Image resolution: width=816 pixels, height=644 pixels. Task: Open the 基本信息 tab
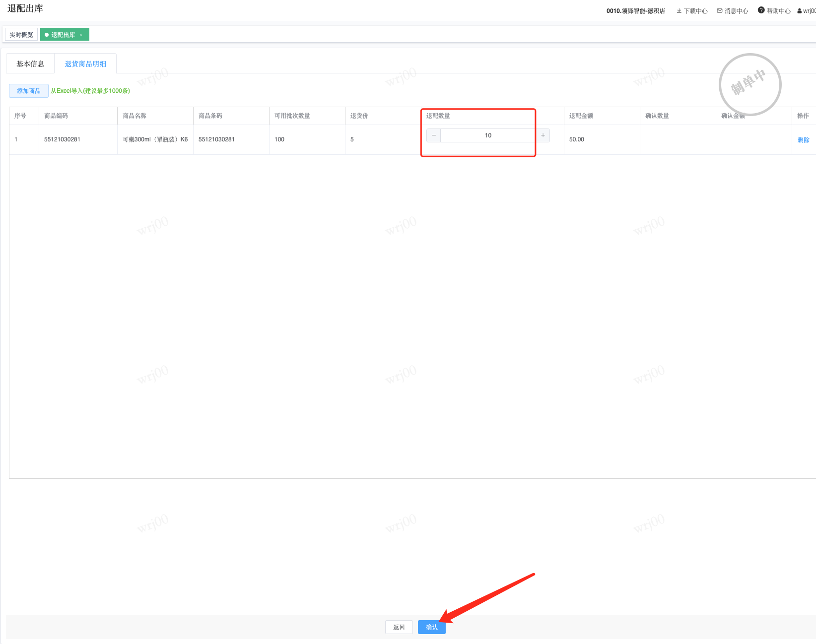(x=30, y=64)
